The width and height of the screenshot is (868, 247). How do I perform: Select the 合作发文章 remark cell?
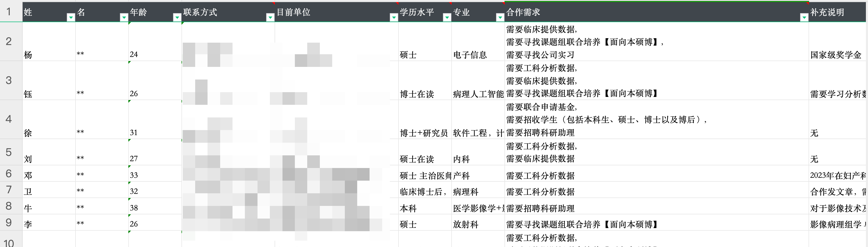837,190
